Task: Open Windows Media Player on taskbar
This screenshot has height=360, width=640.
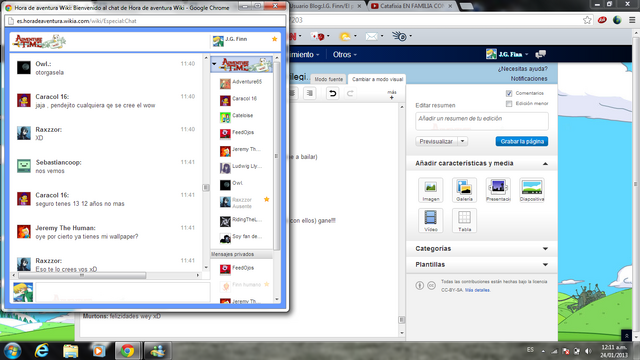Action: click(98, 350)
